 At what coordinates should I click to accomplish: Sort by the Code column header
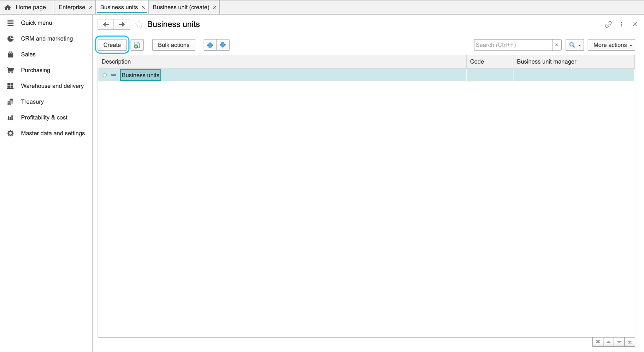pos(490,61)
